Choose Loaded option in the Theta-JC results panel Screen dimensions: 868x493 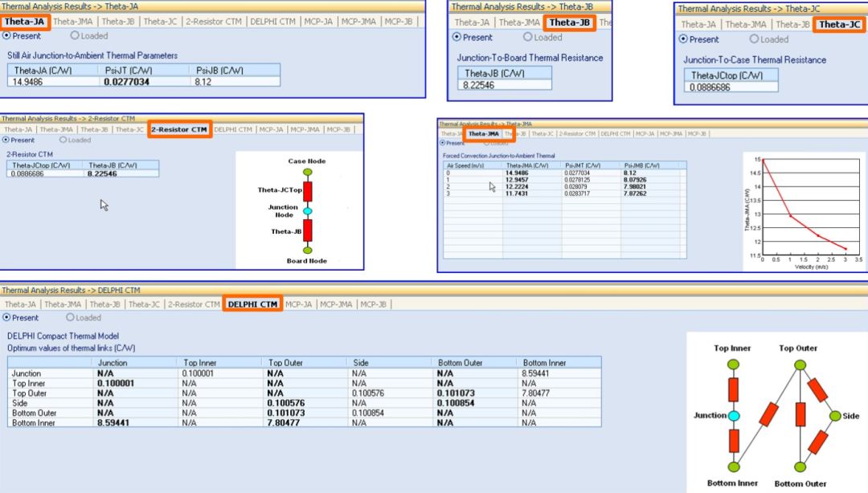click(x=754, y=39)
